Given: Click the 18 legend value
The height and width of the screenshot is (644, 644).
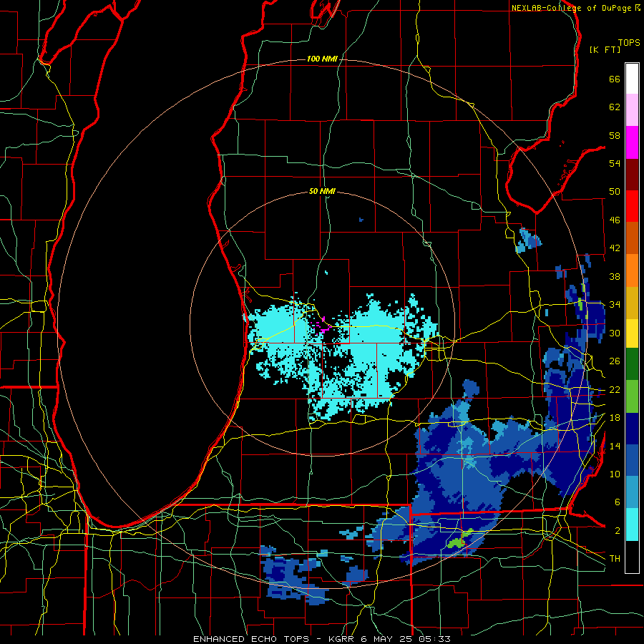Looking at the screenshot, I should click(x=615, y=418).
